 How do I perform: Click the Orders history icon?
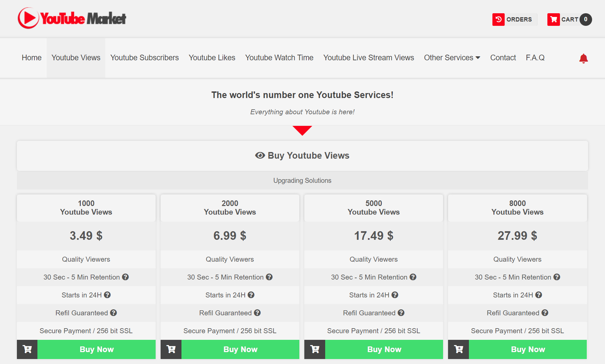pyautogui.click(x=498, y=20)
